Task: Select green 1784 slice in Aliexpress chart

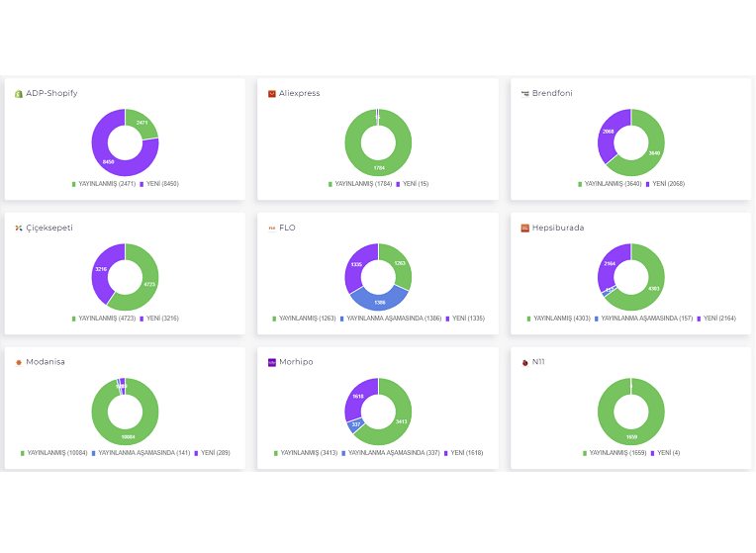Action: (x=379, y=167)
